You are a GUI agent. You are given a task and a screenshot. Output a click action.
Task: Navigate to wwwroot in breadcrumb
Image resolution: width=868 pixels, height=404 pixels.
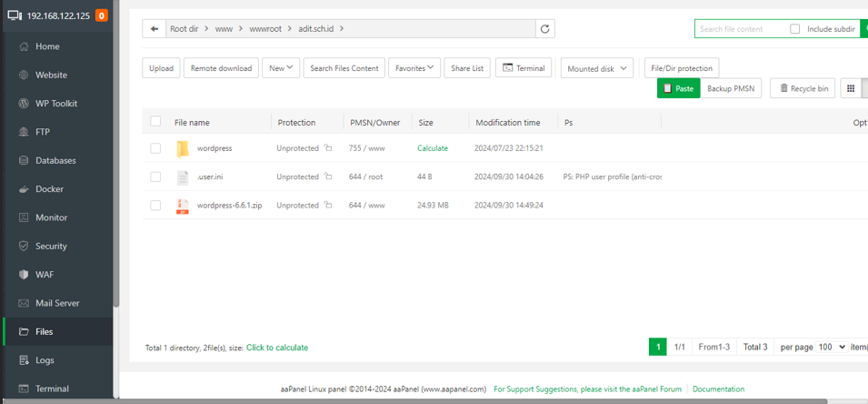264,29
